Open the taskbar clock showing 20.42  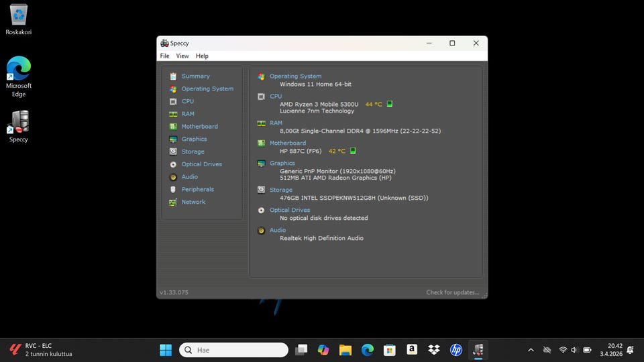611,350
